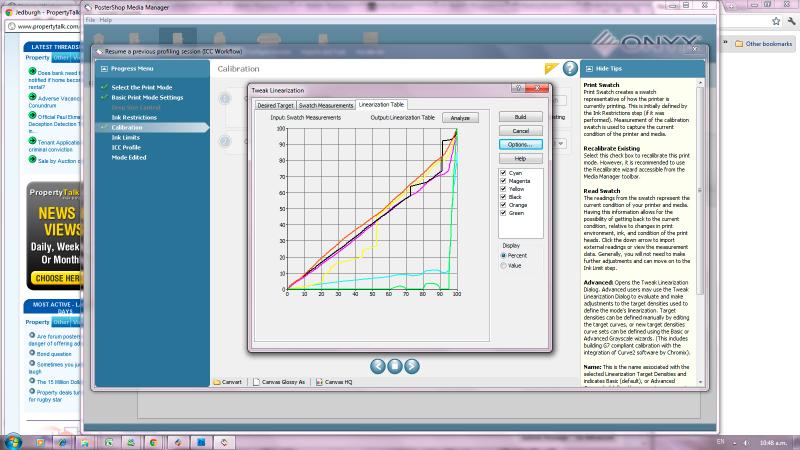The height and width of the screenshot is (450, 800).
Task: Click the Analyze button
Action: [460, 118]
